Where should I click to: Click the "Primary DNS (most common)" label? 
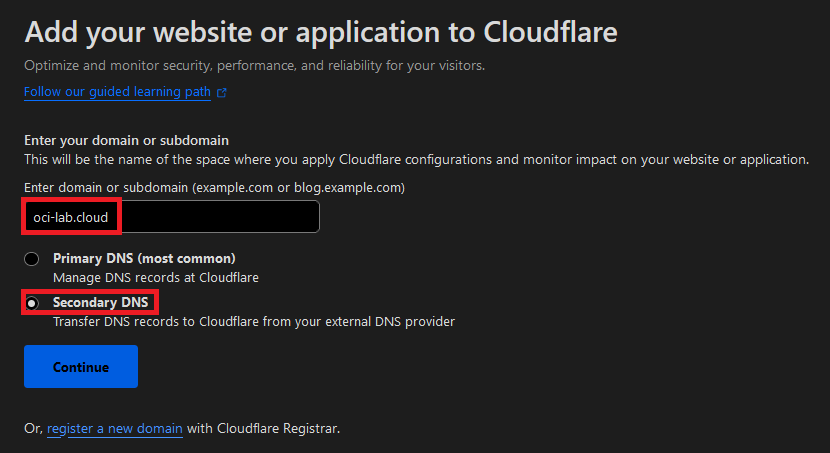pyautogui.click(x=144, y=258)
